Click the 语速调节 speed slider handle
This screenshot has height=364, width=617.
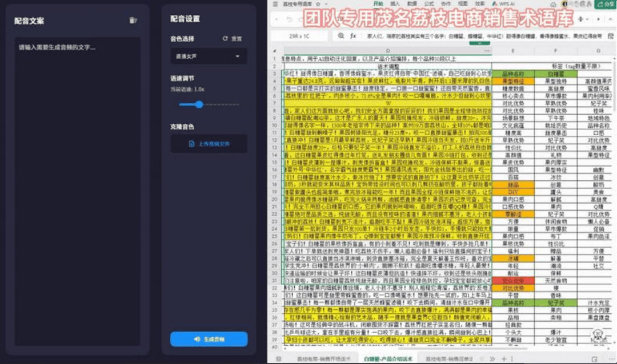click(199, 104)
